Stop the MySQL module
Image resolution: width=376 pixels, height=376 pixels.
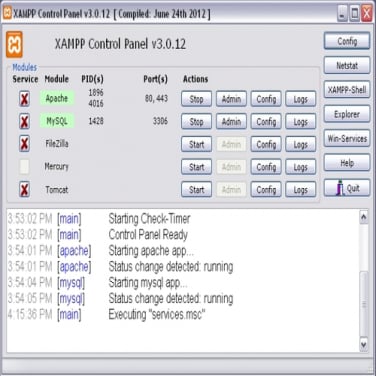(x=196, y=122)
